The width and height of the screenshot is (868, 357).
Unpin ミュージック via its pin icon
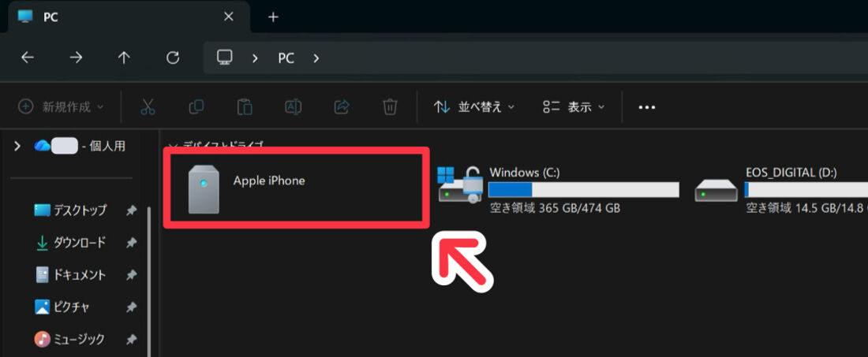[x=131, y=339]
